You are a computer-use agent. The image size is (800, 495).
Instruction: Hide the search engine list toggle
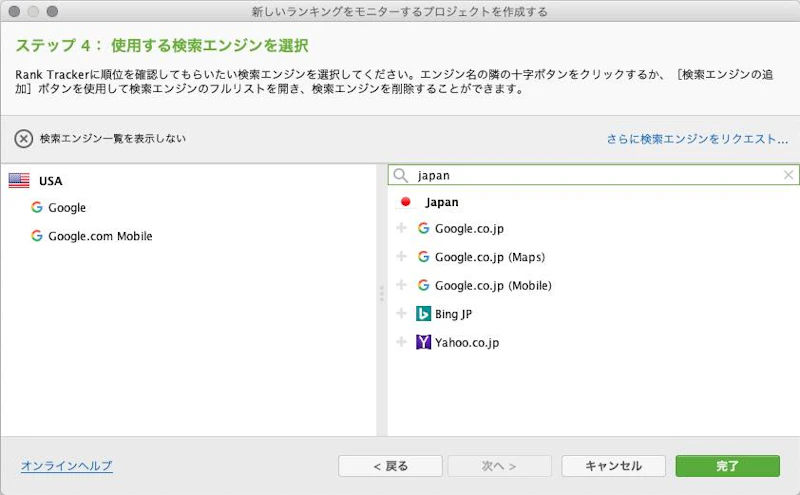(x=24, y=139)
